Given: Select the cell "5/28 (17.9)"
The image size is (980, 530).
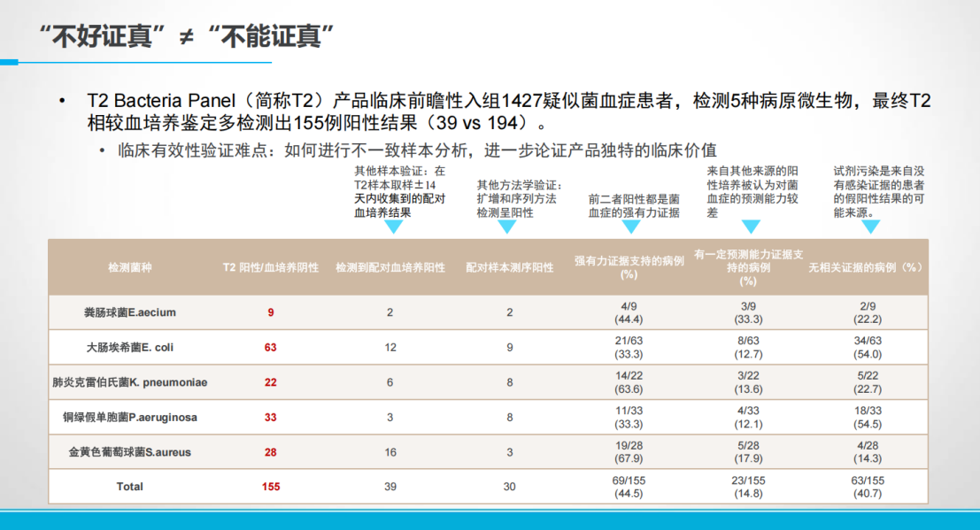Looking at the screenshot, I should [x=748, y=452].
